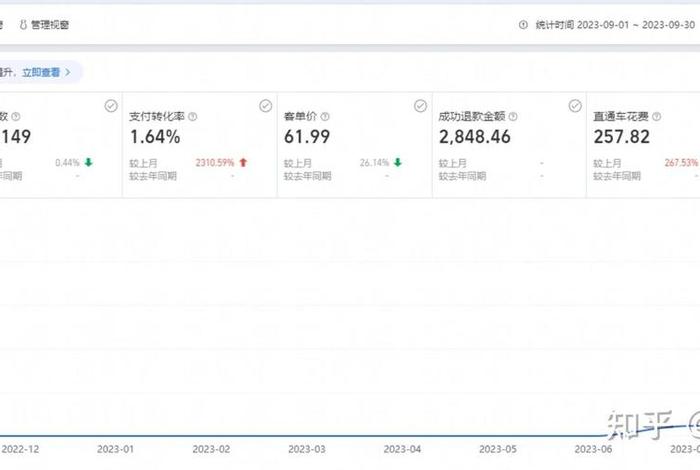Click the red up arrow beside 2310.59%

[x=243, y=162]
